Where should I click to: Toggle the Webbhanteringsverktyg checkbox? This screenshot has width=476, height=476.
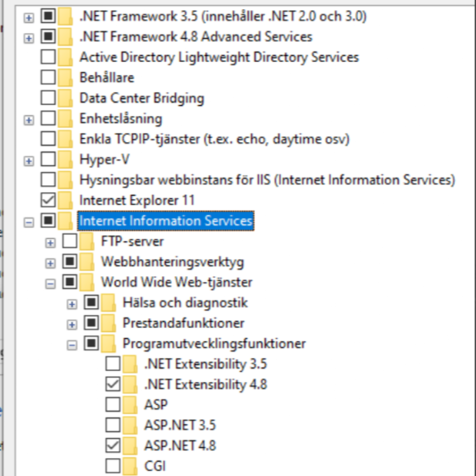coord(70,261)
